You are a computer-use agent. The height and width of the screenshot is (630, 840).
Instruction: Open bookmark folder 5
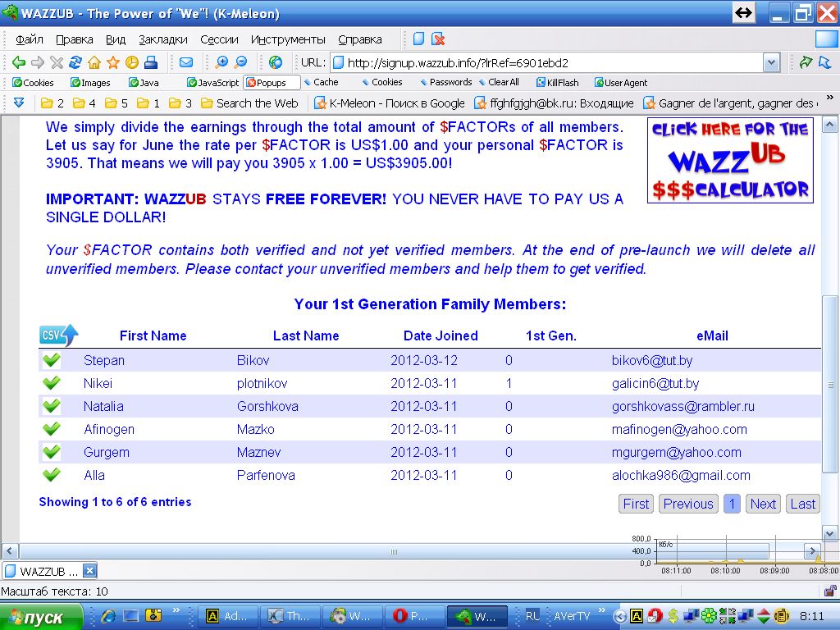click(x=116, y=103)
